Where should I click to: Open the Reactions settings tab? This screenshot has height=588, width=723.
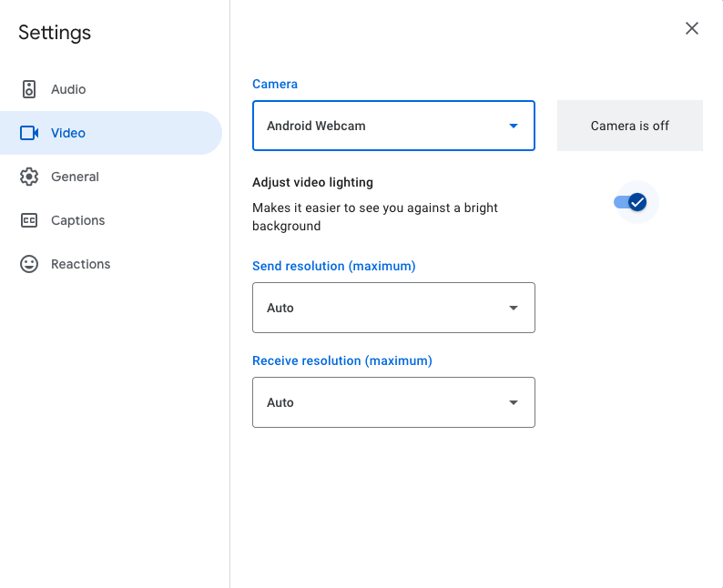80,264
